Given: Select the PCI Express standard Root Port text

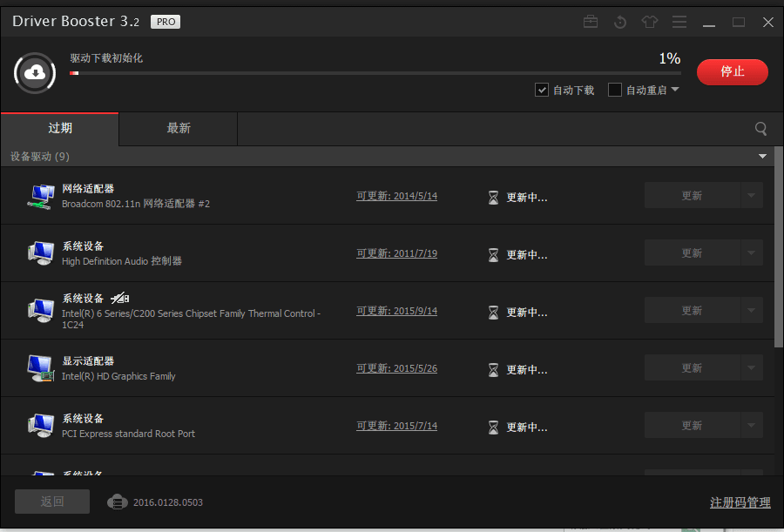Looking at the screenshot, I should 129,434.
